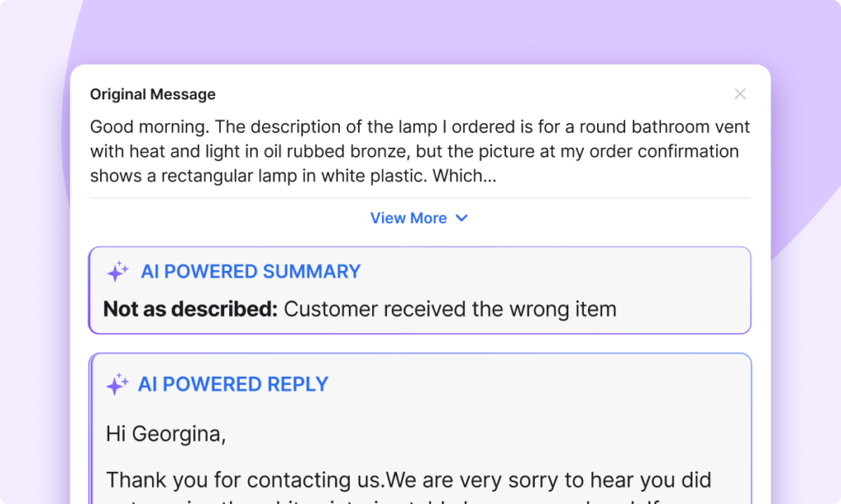Click the divider line above View More

pos(420,198)
